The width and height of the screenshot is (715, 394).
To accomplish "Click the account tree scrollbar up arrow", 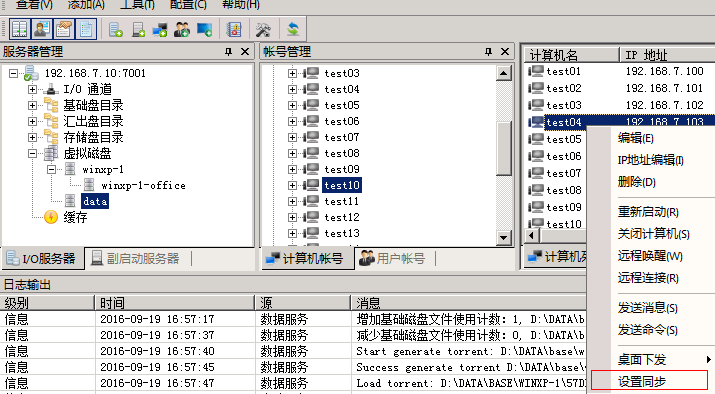I will tap(503, 73).
